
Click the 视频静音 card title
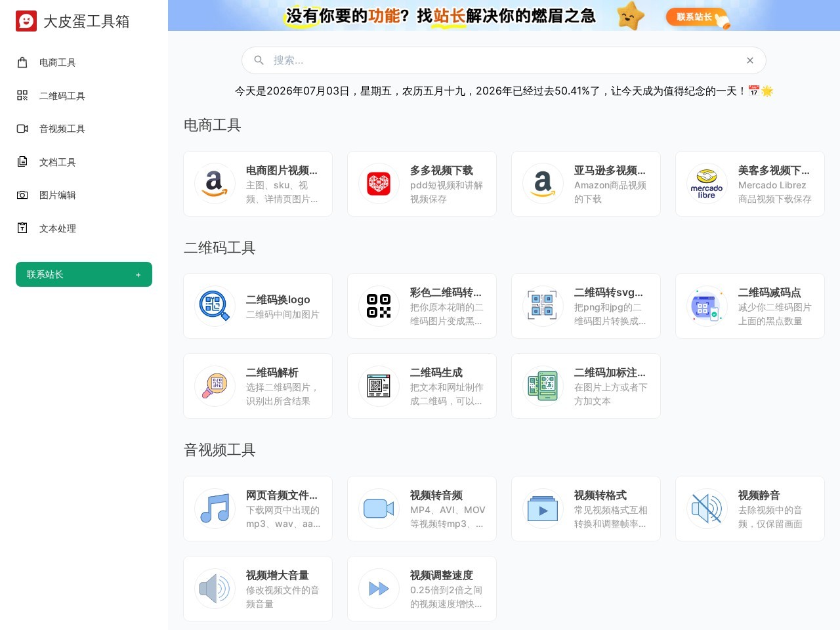pos(759,495)
